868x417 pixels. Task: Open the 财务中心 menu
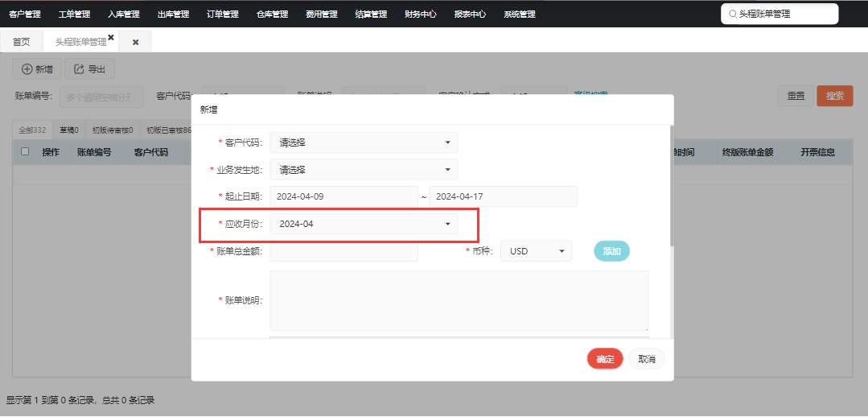click(x=421, y=14)
